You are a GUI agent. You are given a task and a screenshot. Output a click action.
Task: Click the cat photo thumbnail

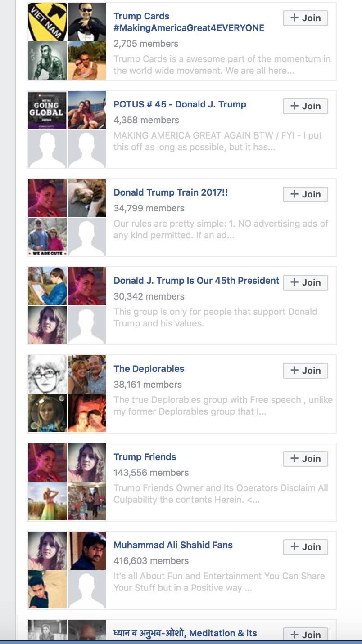(86, 198)
